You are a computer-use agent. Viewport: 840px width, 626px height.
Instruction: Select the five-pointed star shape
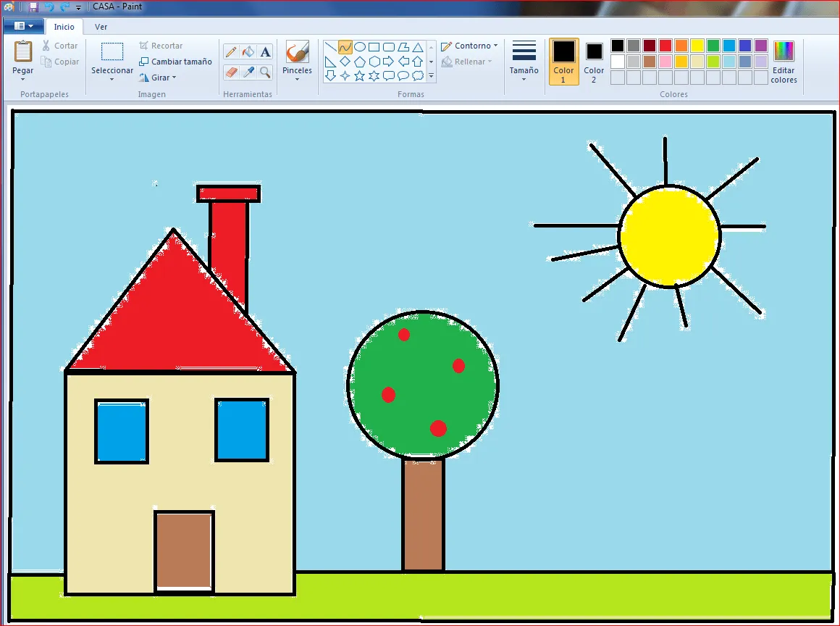tap(358, 75)
